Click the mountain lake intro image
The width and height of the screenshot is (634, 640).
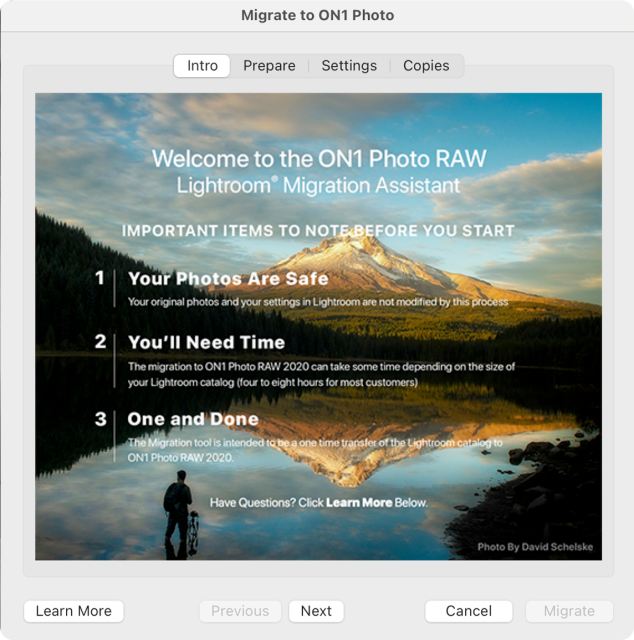tap(318, 327)
